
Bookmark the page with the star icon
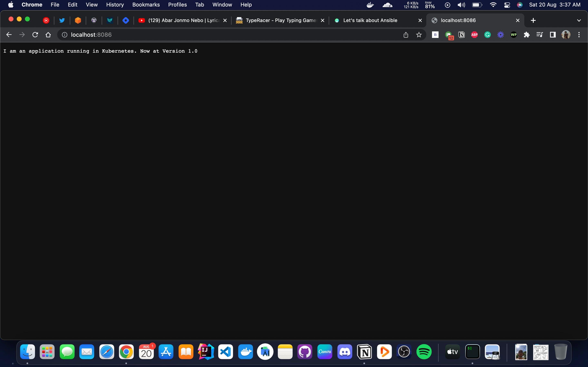tap(419, 34)
